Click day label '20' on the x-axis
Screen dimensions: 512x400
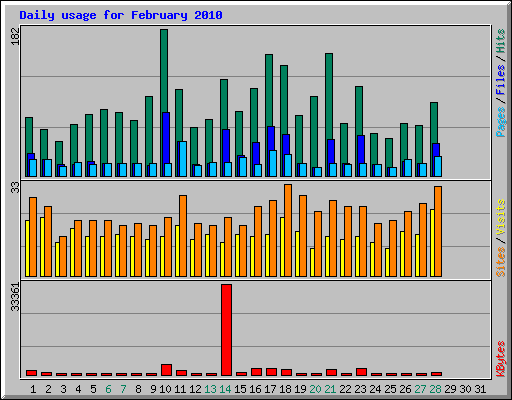point(315,389)
